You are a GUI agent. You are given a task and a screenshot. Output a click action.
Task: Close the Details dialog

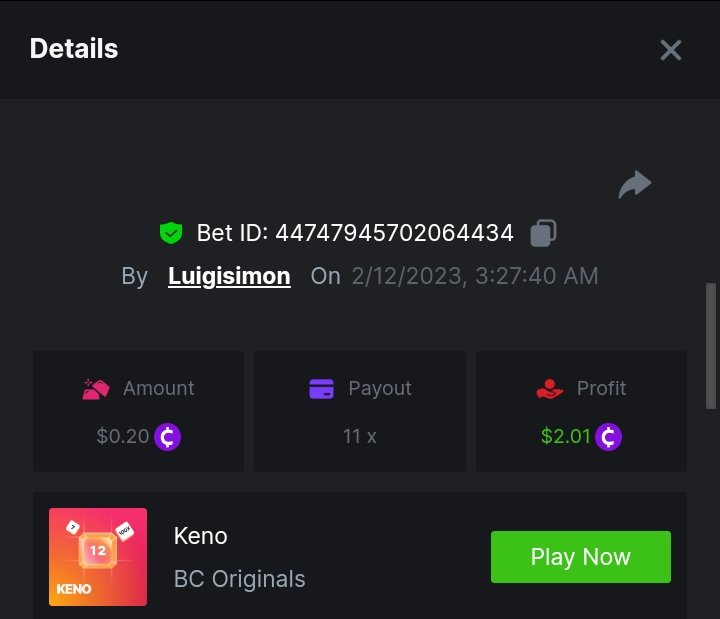click(670, 50)
